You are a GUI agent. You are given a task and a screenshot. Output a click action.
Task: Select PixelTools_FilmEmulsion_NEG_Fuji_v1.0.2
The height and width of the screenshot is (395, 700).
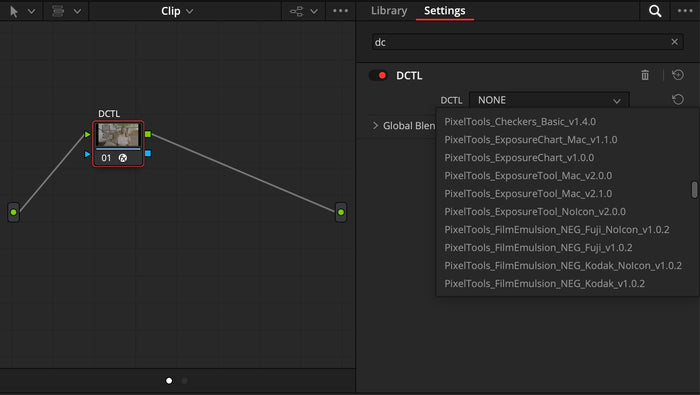[x=538, y=248]
